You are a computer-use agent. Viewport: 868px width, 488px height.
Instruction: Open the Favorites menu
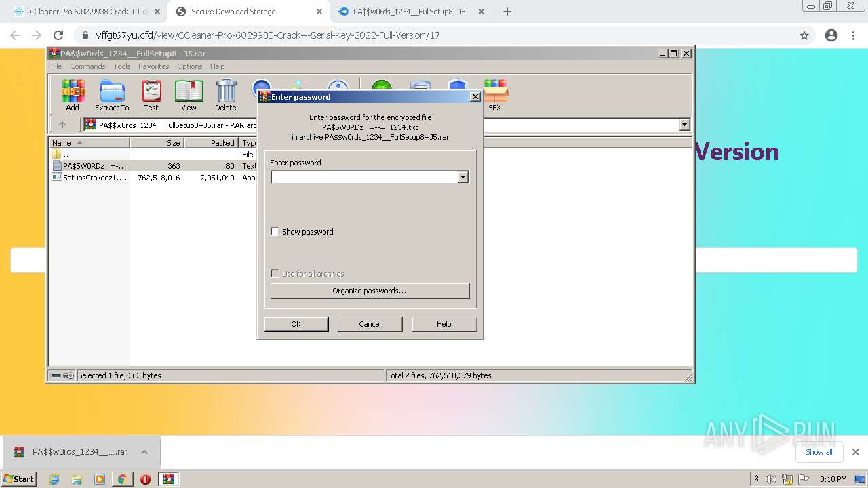(154, 66)
